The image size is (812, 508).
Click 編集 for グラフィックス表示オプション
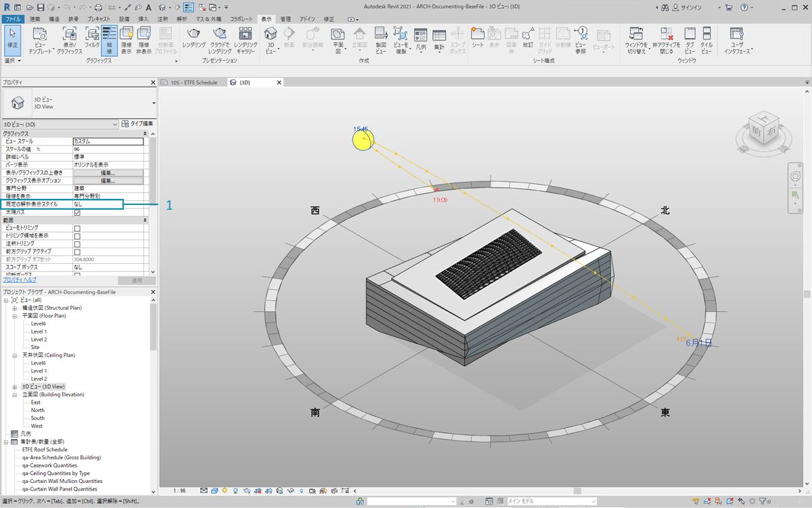pyautogui.click(x=108, y=181)
